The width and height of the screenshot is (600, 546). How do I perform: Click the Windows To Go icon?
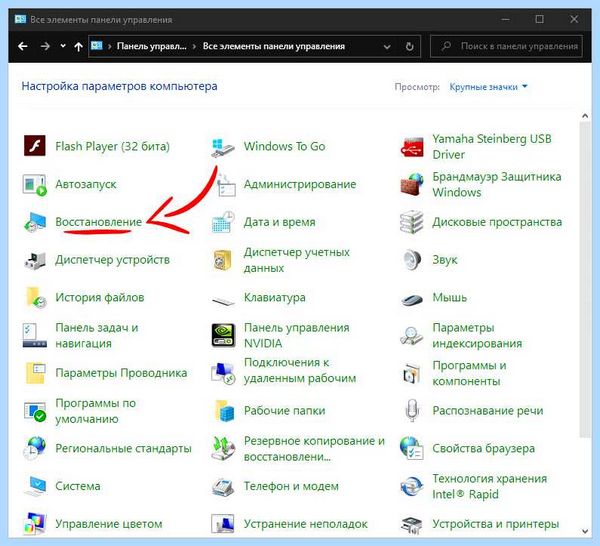pos(223,147)
